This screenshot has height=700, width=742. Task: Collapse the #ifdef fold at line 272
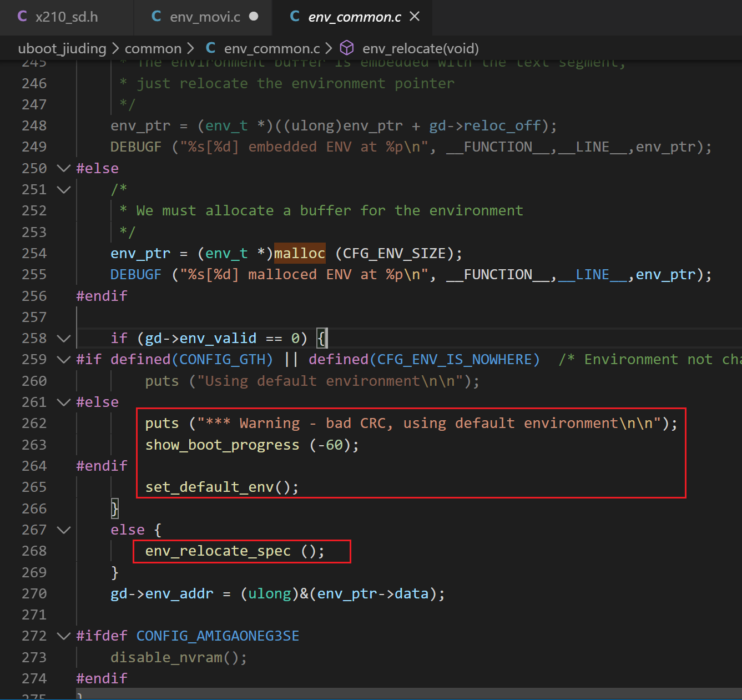(64, 636)
